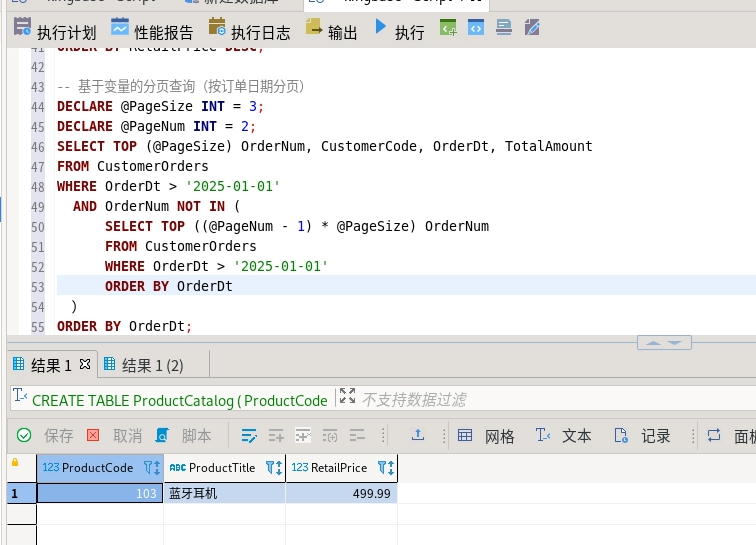The image size is (756, 545).
Task: Run the script with the 执行 play button
Action: coord(399,32)
